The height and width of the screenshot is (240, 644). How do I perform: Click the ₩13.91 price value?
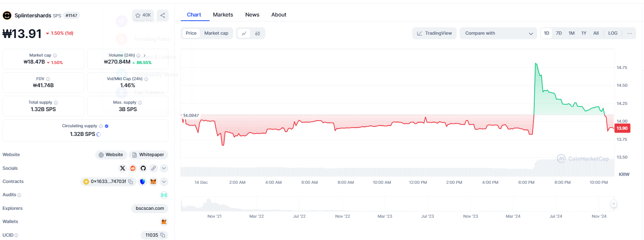pos(22,33)
